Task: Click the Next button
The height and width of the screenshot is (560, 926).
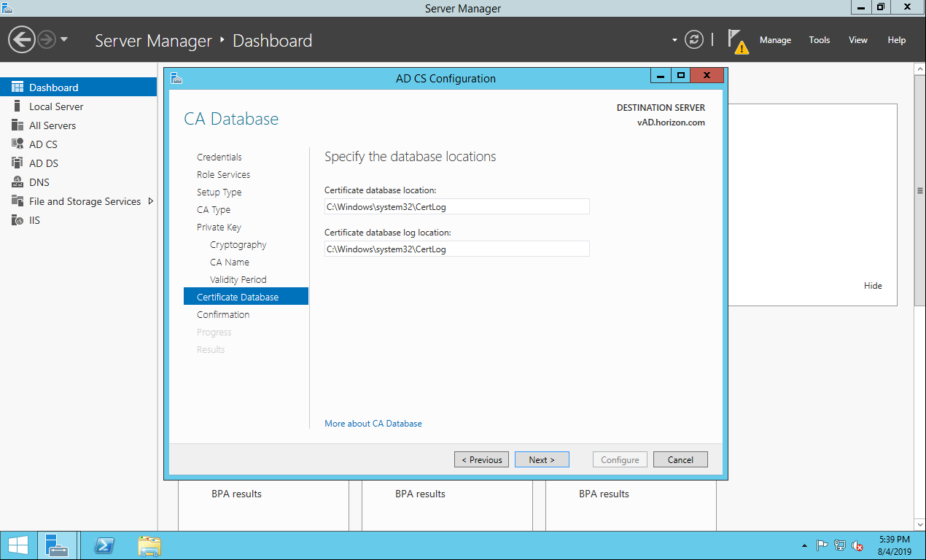Action: (x=542, y=459)
